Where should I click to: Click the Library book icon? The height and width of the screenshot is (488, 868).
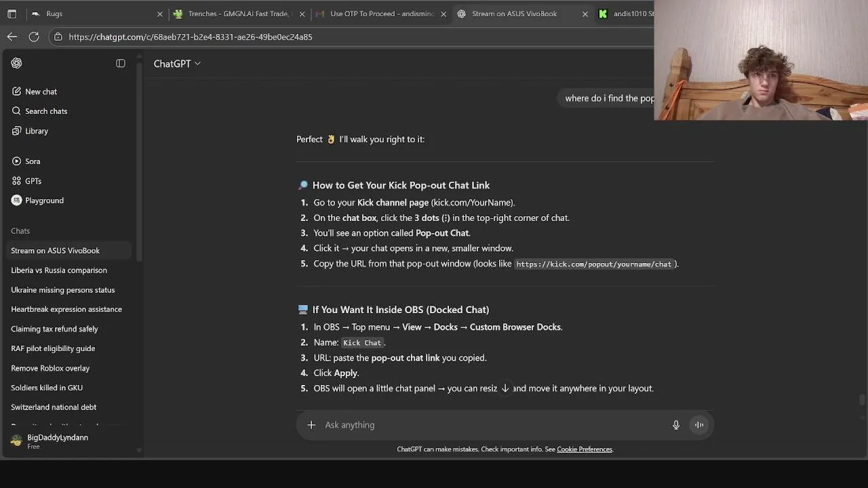(16, 131)
